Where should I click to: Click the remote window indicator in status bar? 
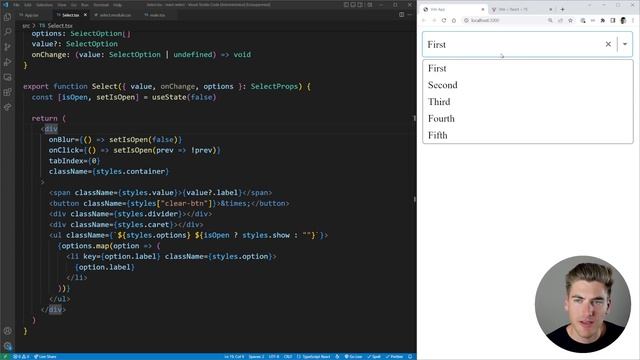(x=5, y=356)
